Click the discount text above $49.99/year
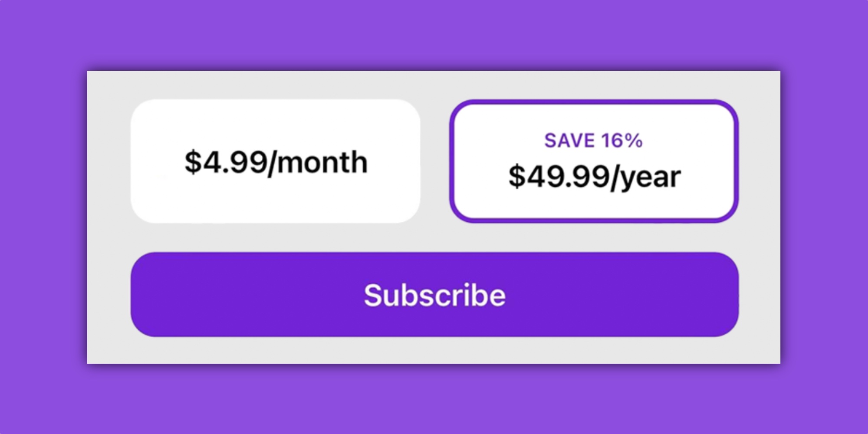 [x=593, y=141]
